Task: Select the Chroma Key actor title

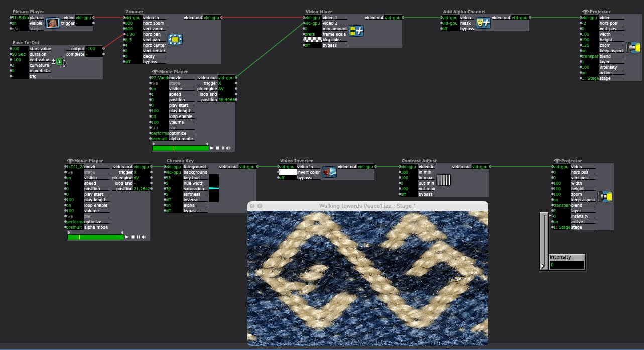Action: coord(180,161)
